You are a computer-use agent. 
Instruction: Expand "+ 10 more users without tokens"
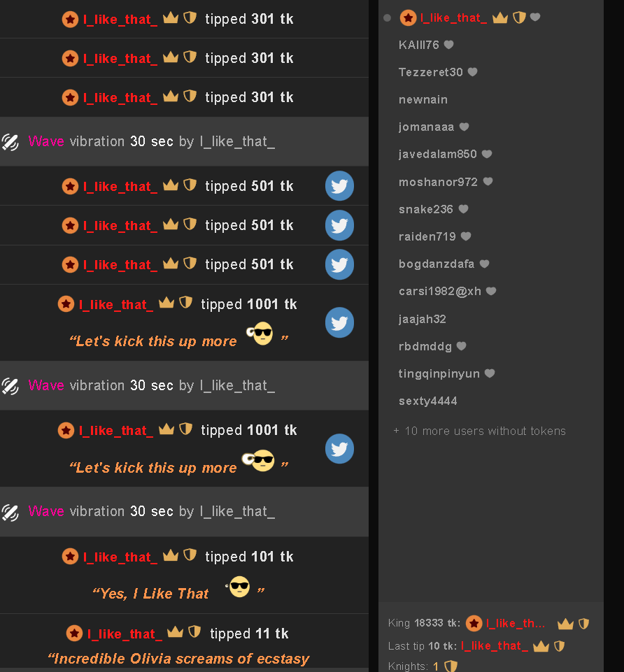point(479,431)
